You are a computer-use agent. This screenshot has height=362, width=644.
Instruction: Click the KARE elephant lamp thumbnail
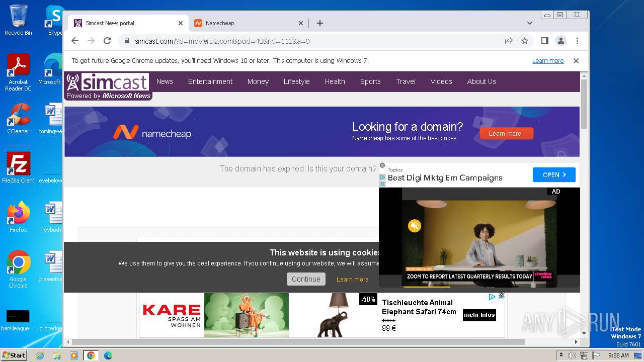(333, 315)
